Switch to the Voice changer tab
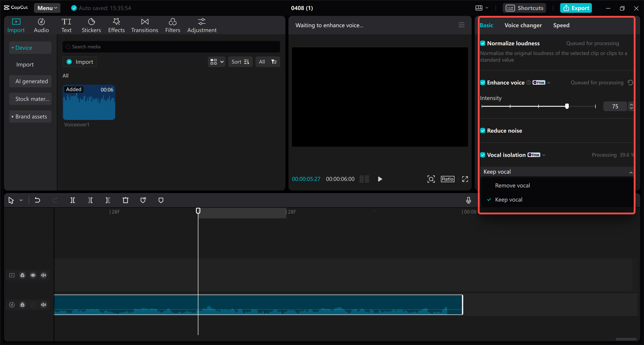644x345 pixels. (x=523, y=25)
